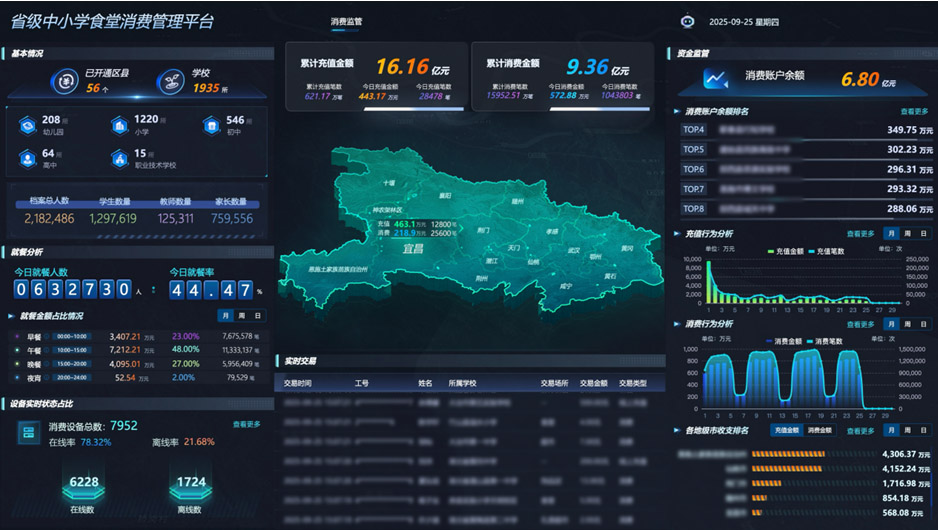
Task: Click the 职业技术学校 vocational school icon
Action: click(119, 159)
